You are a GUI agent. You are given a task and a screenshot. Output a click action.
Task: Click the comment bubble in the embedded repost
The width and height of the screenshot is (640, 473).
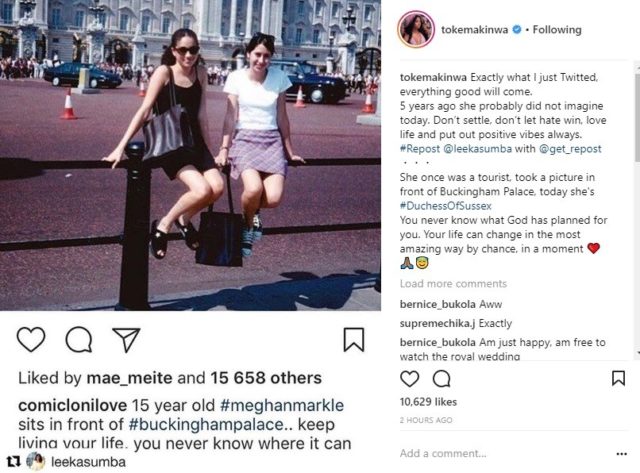(x=78, y=339)
